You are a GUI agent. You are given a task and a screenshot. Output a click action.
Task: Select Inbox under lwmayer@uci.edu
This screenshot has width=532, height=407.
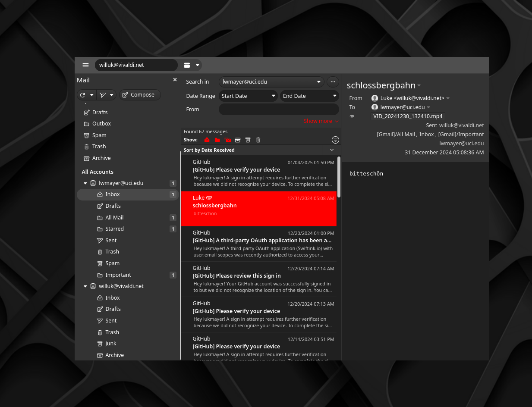[127, 194]
